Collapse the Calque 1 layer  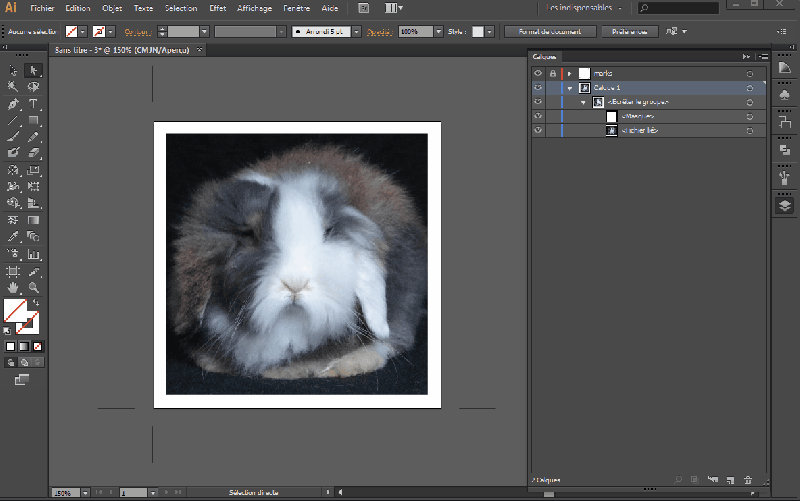(x=569, y=88)
